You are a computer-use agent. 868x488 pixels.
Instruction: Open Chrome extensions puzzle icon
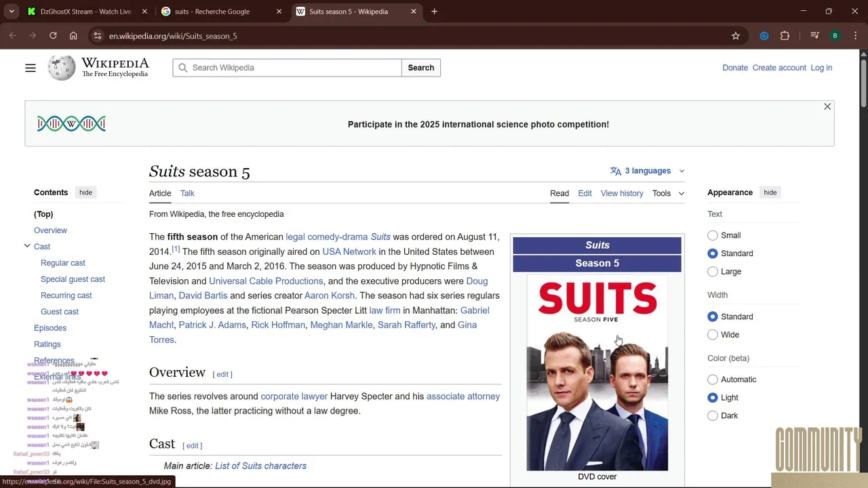tap(785, 36)
